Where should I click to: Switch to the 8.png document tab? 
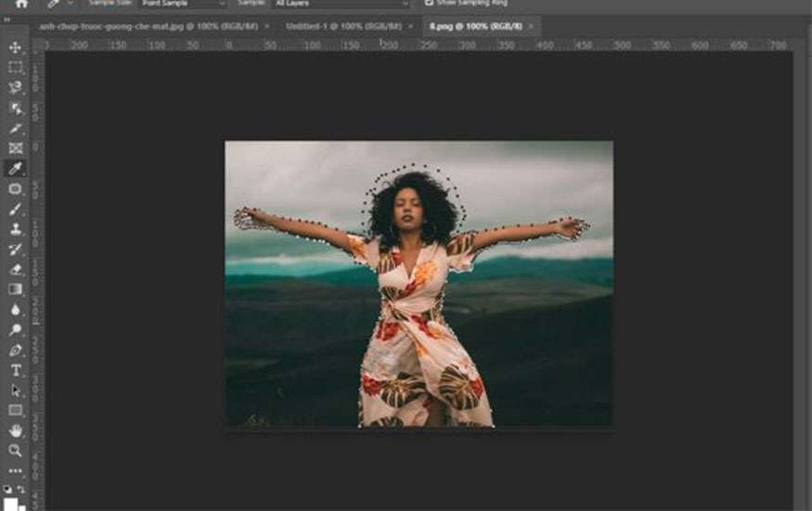[475, 26]
